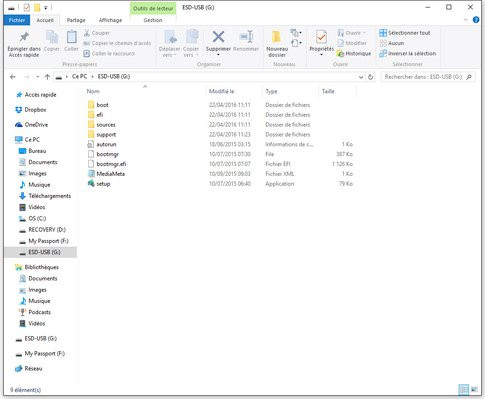Click Aucun selection option
Image resolution: width=485 pixels, height=399 pixels.
392,43
